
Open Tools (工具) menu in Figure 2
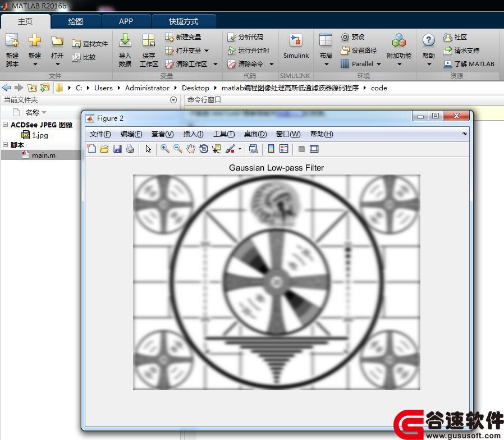coord(224,134)
